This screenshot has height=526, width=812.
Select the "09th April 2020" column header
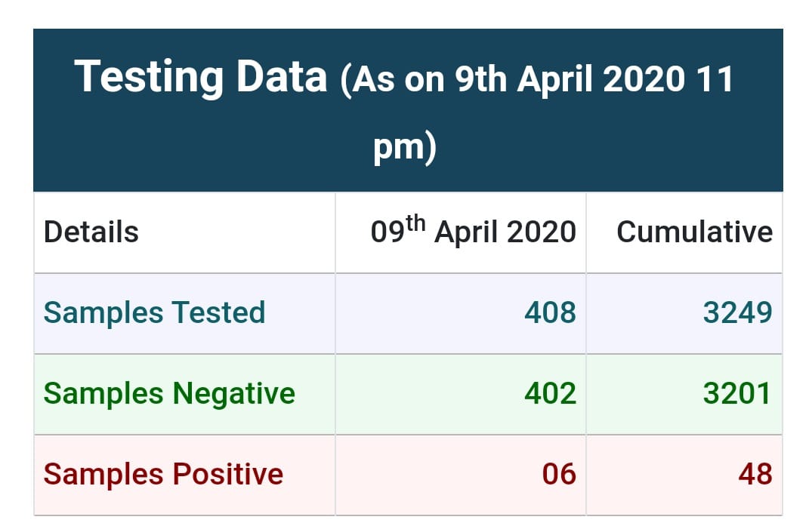[473, 232]
